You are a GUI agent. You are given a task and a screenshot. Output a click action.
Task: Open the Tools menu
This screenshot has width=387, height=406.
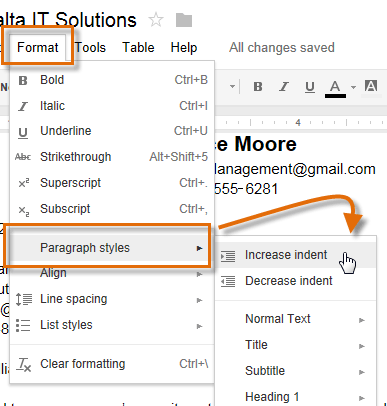(x=90, y=47)
